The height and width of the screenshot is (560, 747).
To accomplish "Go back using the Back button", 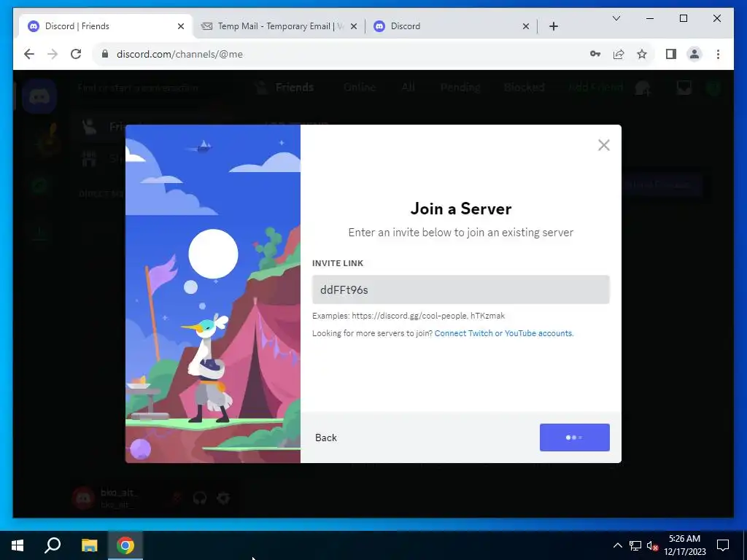I will 326,437.
